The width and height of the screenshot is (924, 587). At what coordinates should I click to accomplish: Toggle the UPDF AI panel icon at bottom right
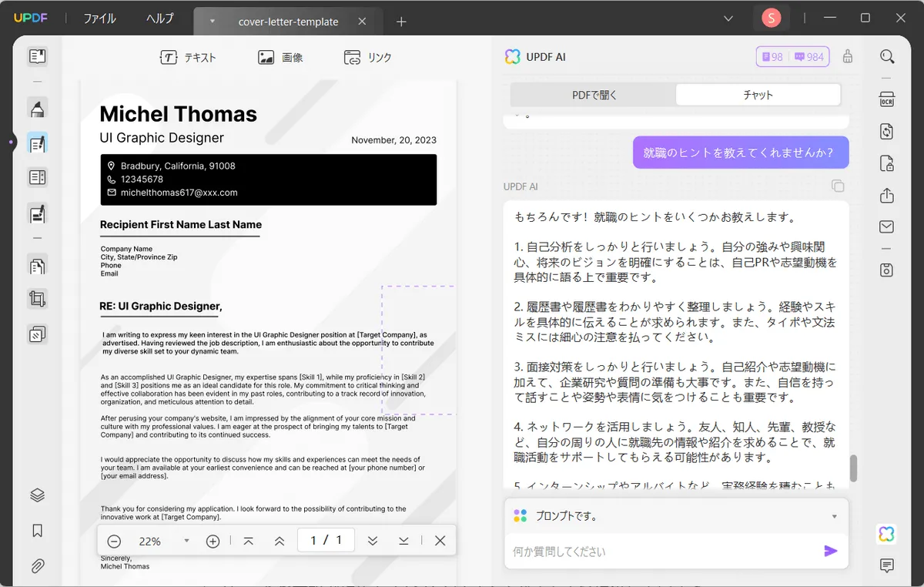click(886, 534)
